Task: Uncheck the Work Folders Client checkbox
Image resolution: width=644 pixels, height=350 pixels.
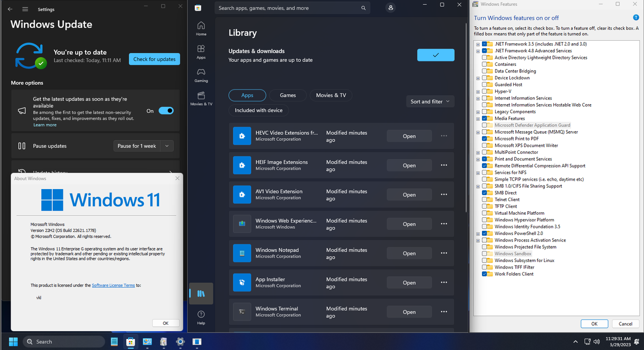Action: pyautogui.click(x=485, y=274)
